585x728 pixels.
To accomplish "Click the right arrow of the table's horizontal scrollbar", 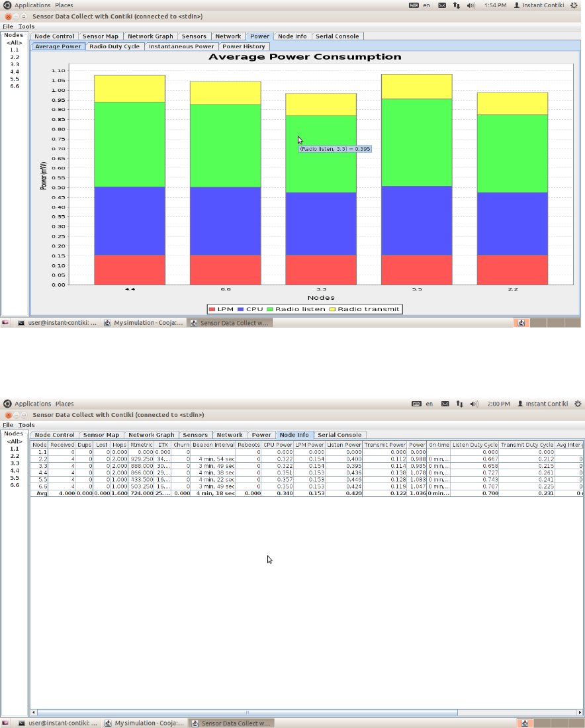I will click(x=580, y=712).
